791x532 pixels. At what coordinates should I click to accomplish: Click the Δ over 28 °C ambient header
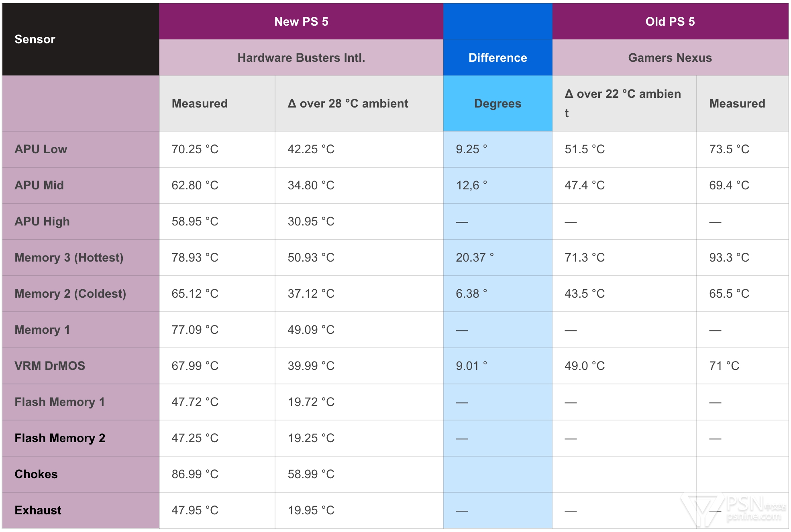(359, 104)
